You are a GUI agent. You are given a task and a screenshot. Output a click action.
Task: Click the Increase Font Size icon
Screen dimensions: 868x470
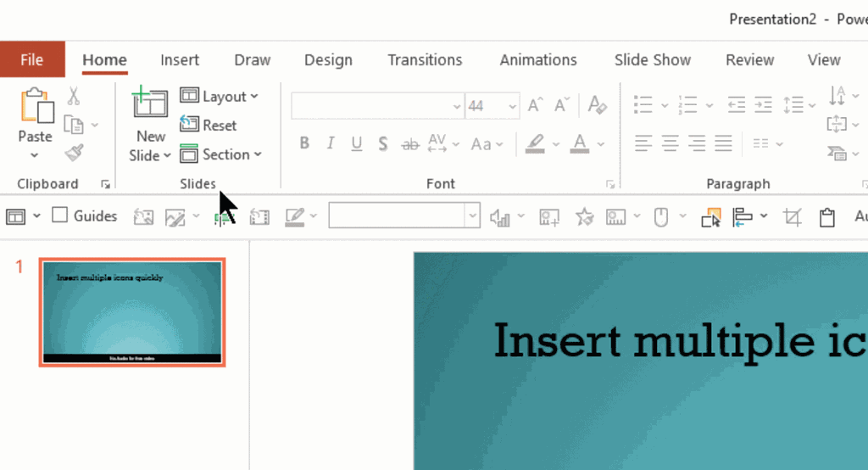point(535,105)
